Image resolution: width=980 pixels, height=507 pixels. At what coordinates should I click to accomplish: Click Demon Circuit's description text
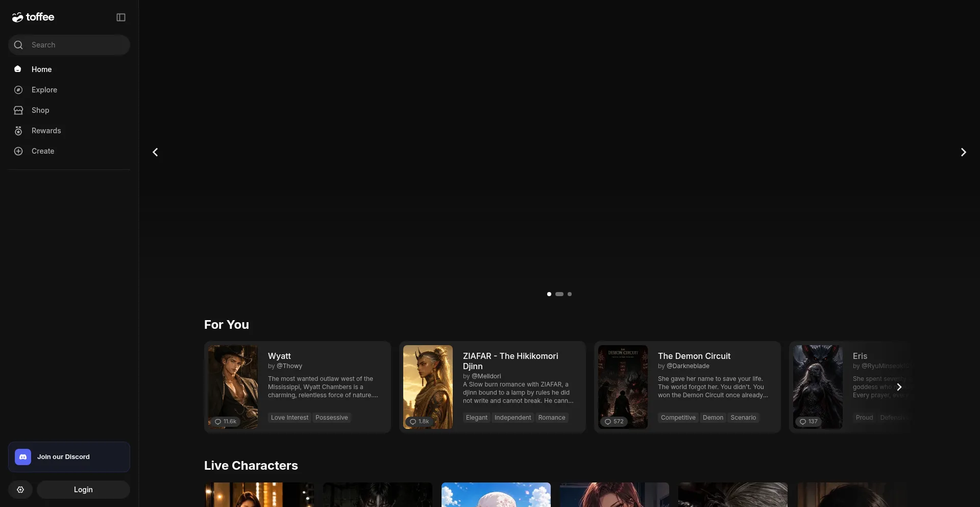pyautogui.click(x=713, y=387)
